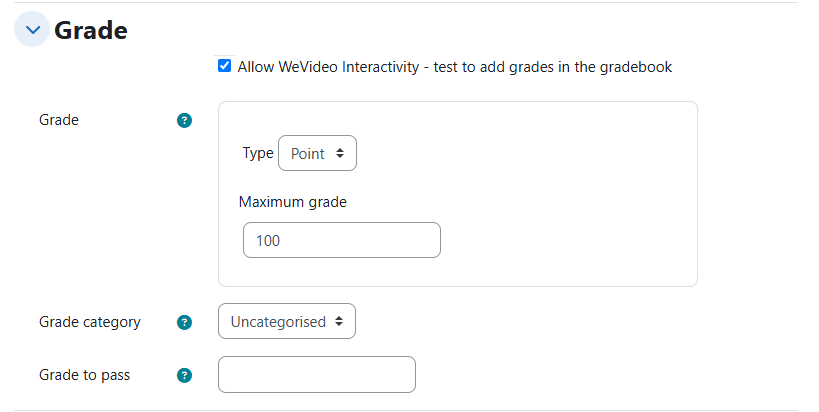
Task: Show help for Grade category
Action: pyautogui.click(x=184, y=322)
